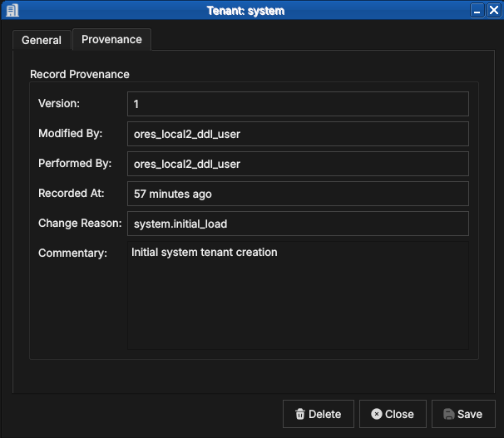Switch to the General tab
The height and width of the screenshot is (438, 504).
coord(42,40)
